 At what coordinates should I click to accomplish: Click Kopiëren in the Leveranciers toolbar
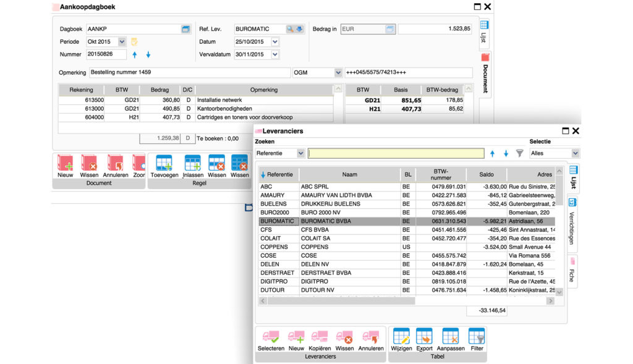point(320,340)
